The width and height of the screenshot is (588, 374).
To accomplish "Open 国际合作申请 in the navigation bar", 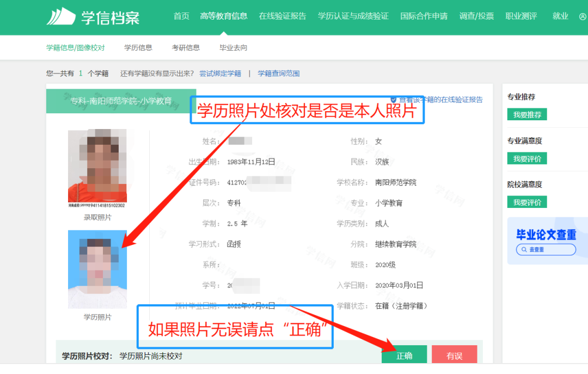I will click(x=424, y=16).
